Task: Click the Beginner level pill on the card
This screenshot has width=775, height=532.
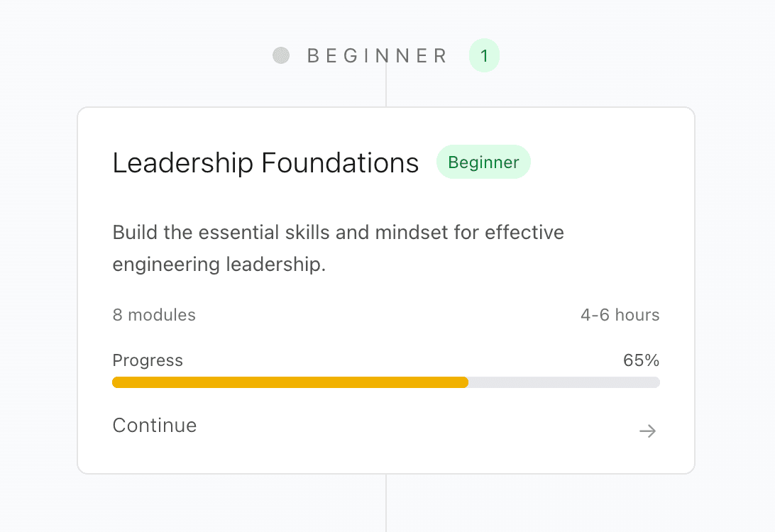Action: tap(483, 162)
